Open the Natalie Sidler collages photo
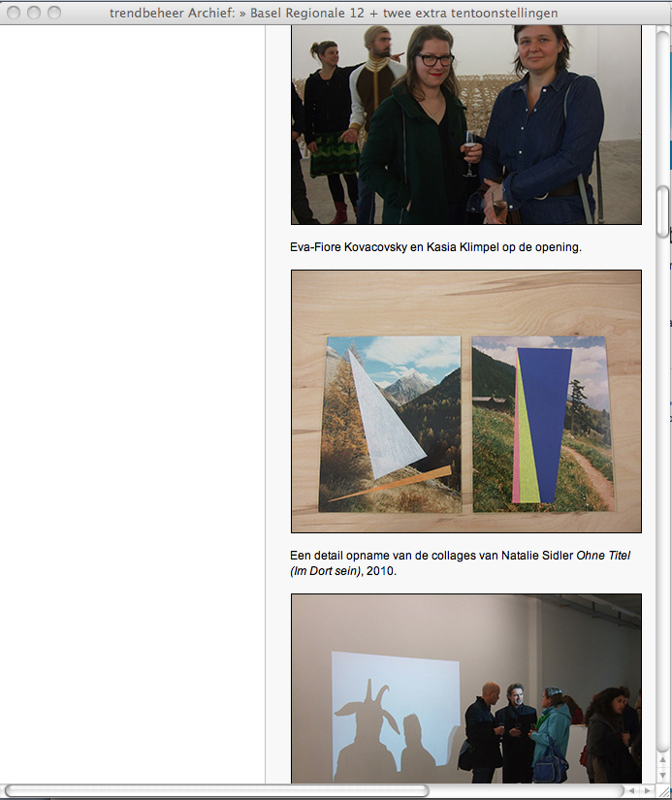 click(465, 401)
